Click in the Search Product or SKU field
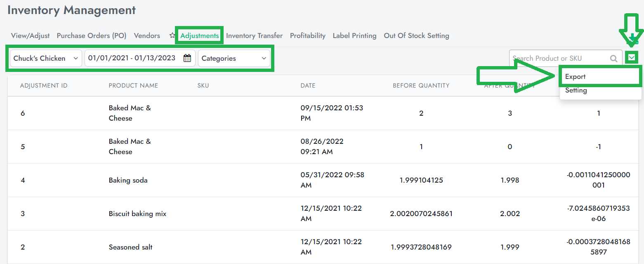644x264 pixels. (x=559, y=59)
